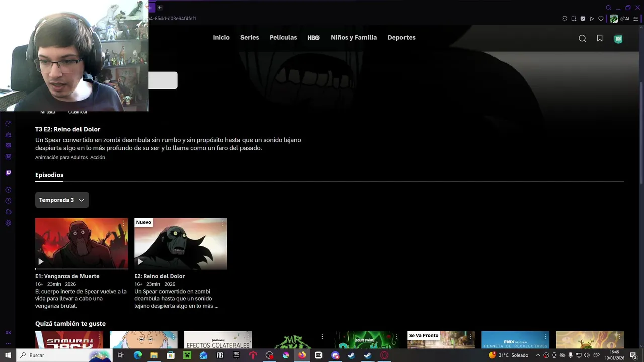Click the ad blocker shield icon
The width and height of the screenshot is (644, 362).
583,19
